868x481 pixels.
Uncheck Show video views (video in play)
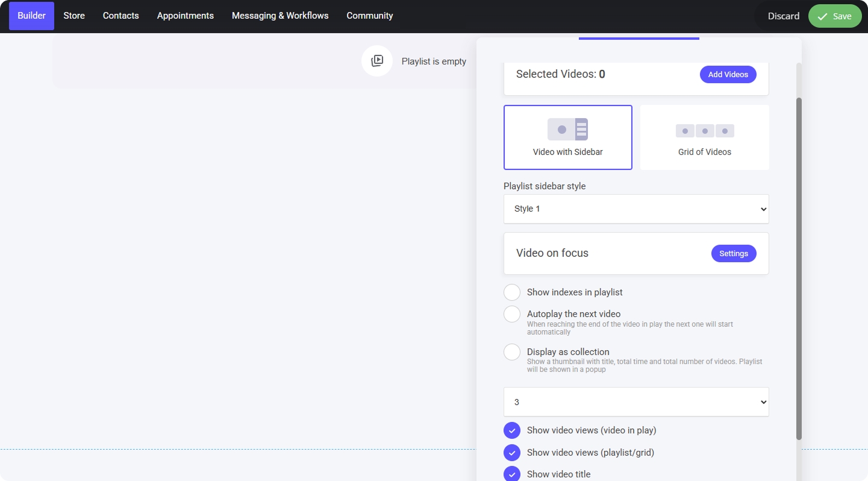click(512, 430)
